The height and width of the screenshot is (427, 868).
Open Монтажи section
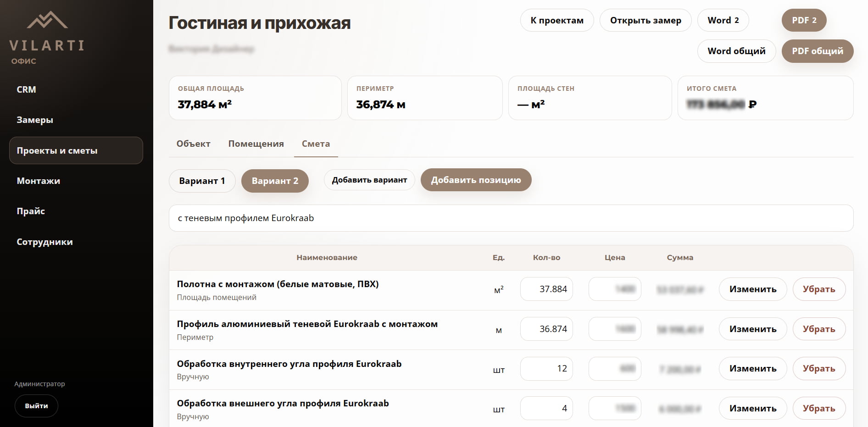[x=39, y=181]
